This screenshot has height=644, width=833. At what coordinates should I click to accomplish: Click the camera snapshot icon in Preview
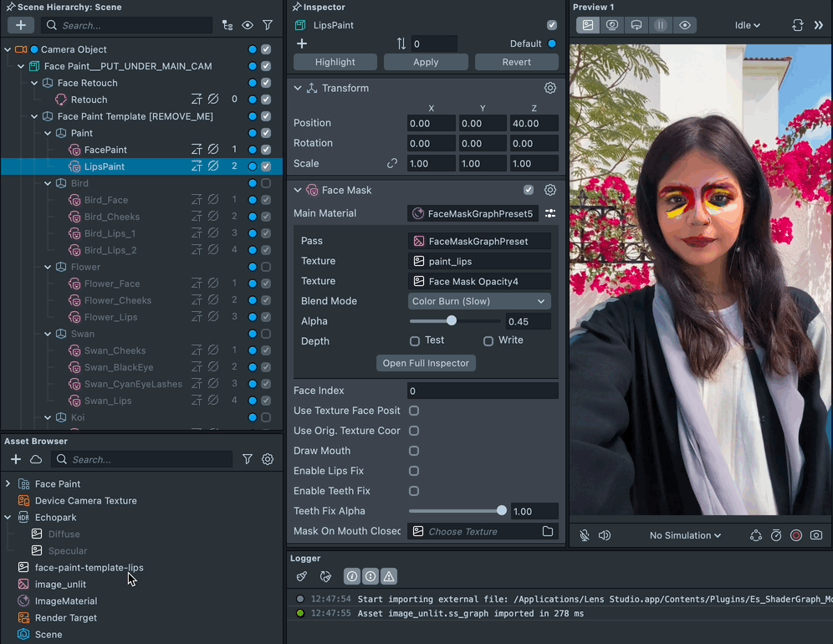tap(816, 535)
